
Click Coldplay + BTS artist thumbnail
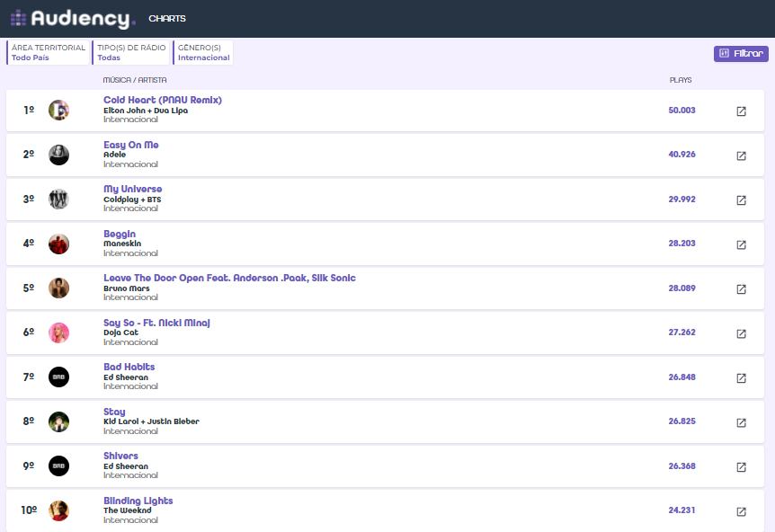click(x=58, y=199)
